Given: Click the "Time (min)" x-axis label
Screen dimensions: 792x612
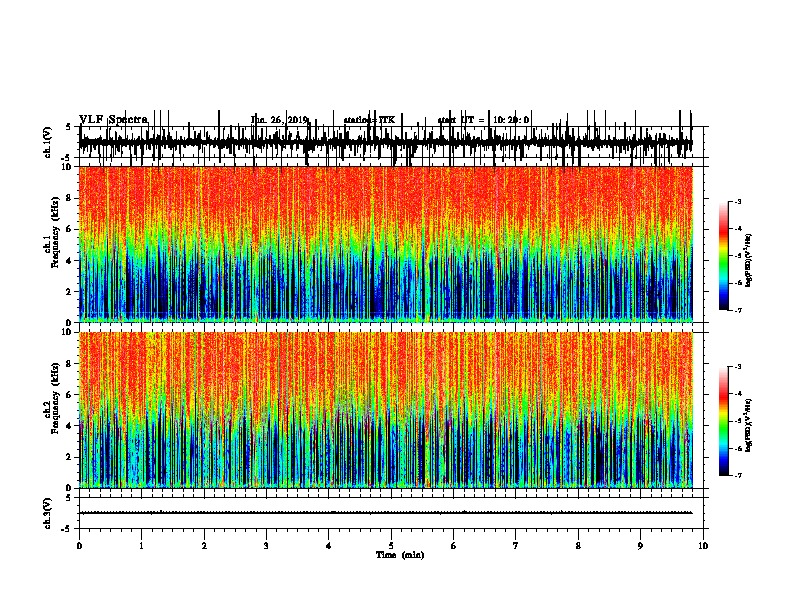Looking at the screenshot, I should (x=400, y=555).
